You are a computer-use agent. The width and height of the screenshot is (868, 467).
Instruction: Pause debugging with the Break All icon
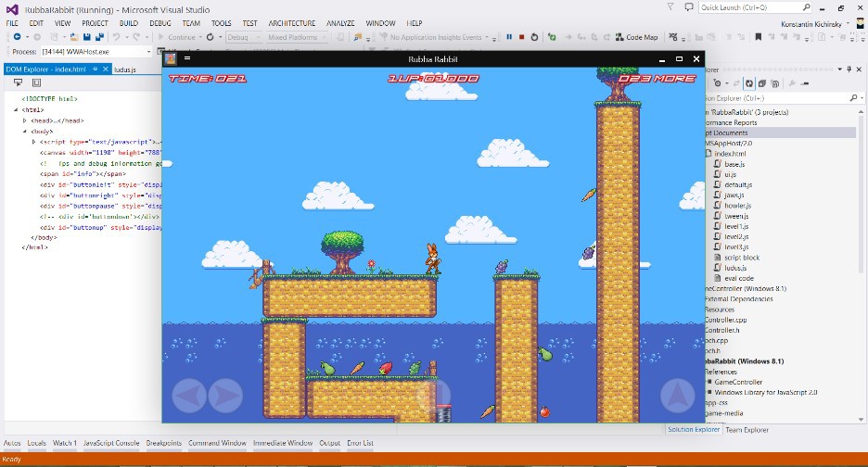point(509,37)
